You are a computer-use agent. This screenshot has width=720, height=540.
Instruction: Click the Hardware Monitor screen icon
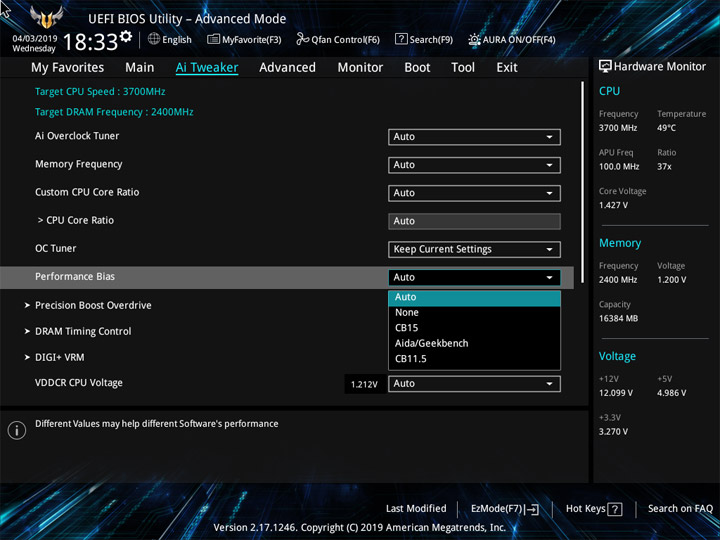pyautogui.click(x=605, y=67)
